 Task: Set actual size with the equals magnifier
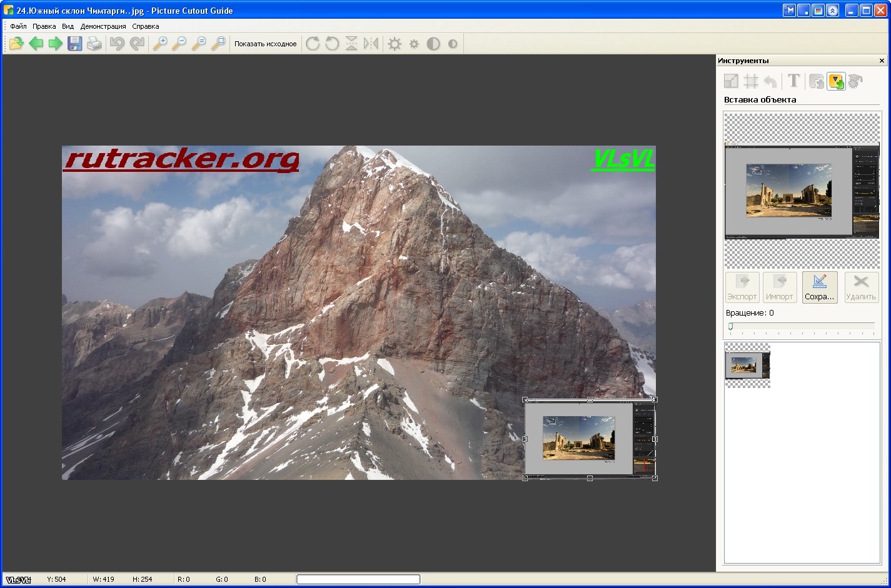click(199, 44)
